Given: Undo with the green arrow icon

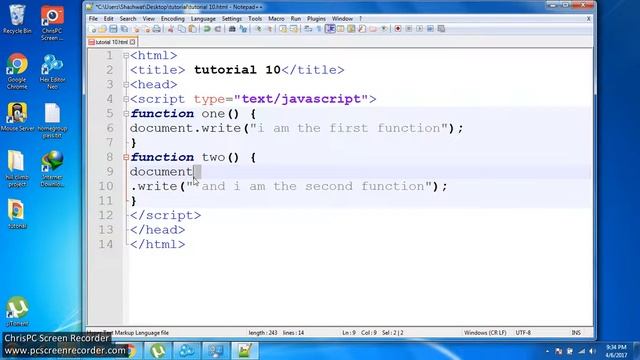Looking at the screenshot, I should click(207, 29).
